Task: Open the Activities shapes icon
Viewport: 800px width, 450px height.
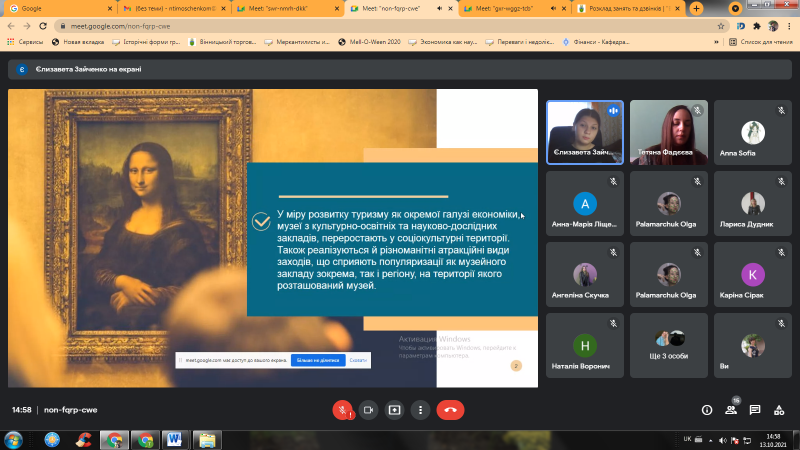Action: point(779,410)
